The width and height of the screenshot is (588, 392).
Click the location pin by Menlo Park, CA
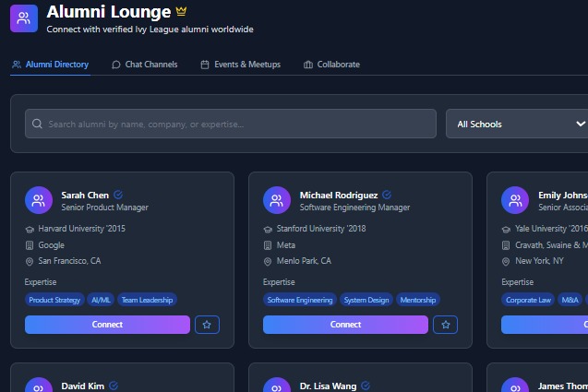pyautogui.click(x=268, y=262)
